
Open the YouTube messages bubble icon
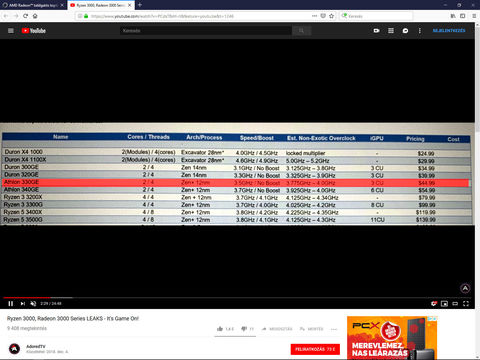[405, 31]
